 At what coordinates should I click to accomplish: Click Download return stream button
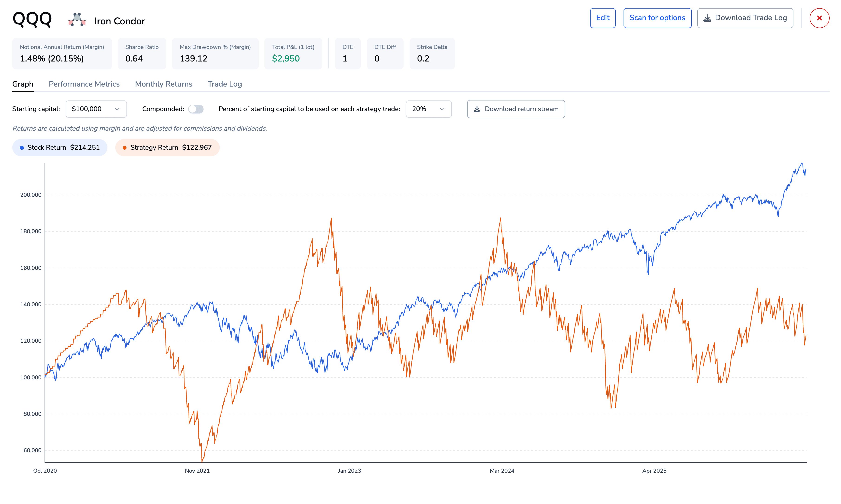(516, 109)
